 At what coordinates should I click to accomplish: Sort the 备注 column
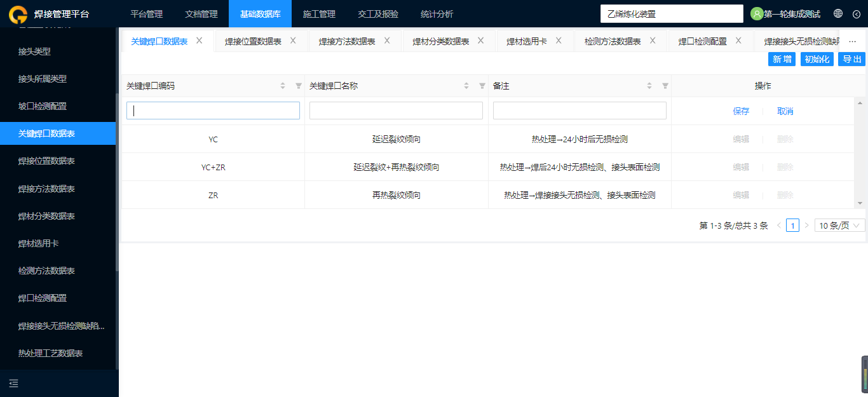[x=649, y=86]
